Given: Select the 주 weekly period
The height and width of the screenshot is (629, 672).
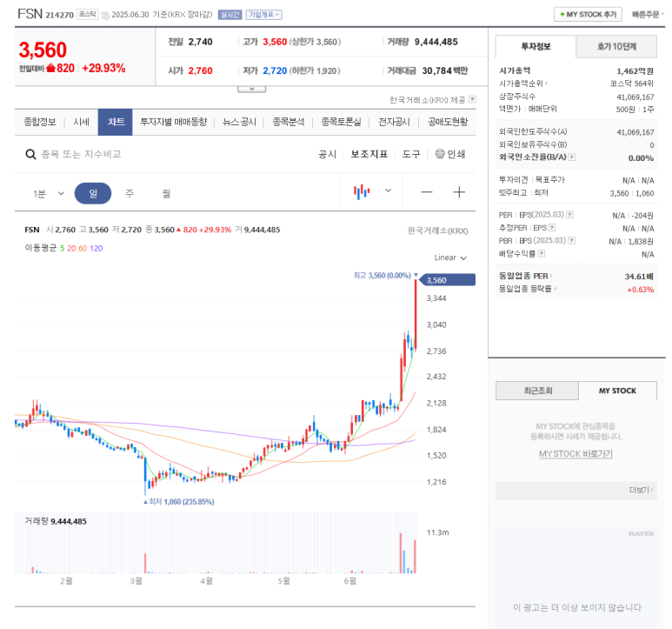Looking at the screenshot, I should click(130, 193).
